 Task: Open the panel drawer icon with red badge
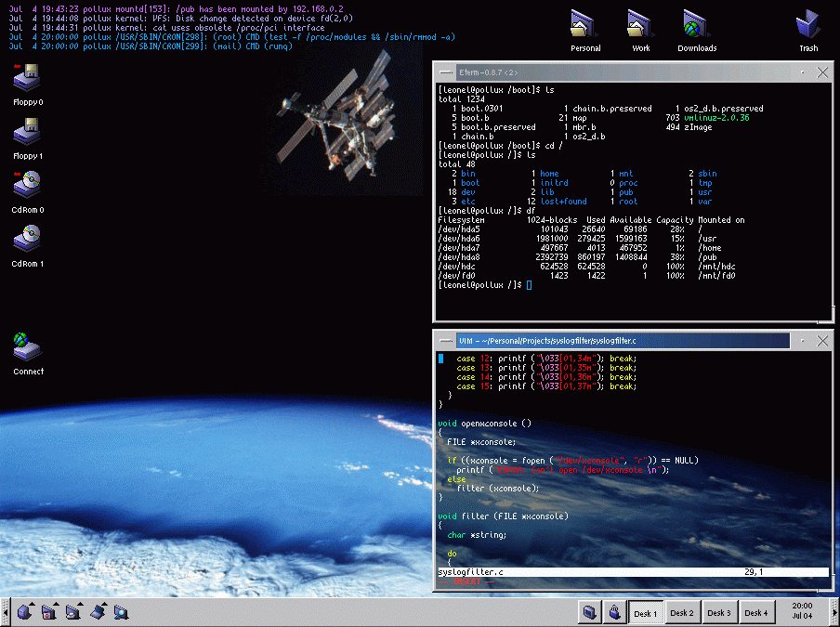pos(48,611)
